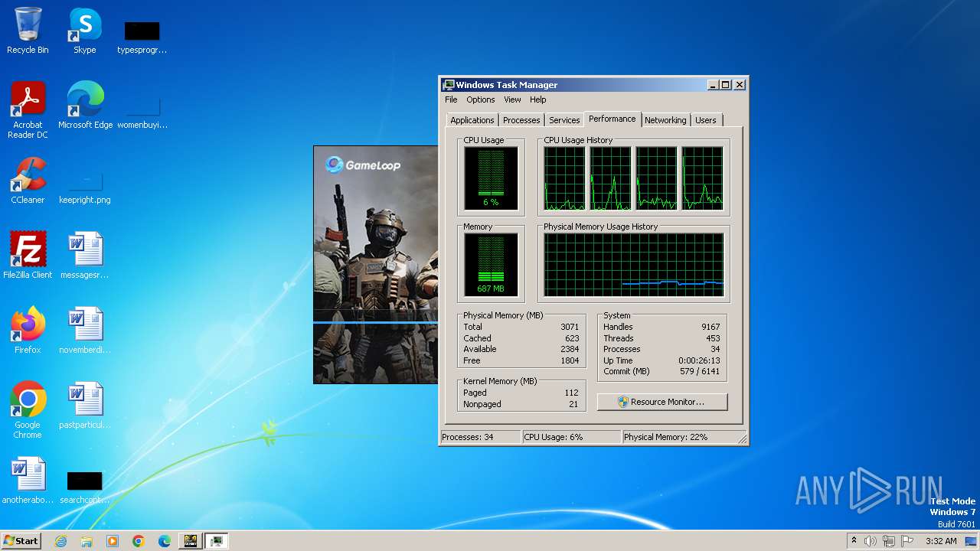Open the Options menu in Task Manager
The width and height of the screenshot is (980, 551).
tap(481, 99)
